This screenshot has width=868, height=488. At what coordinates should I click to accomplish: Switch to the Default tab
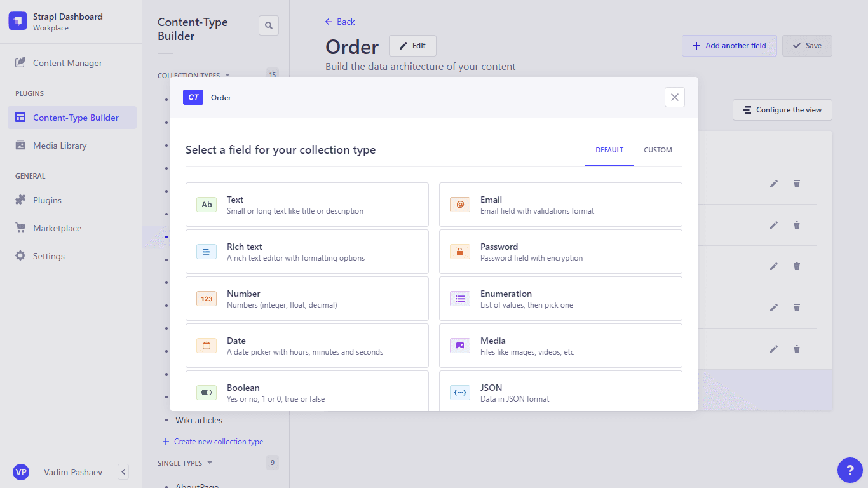click(609, 151)
